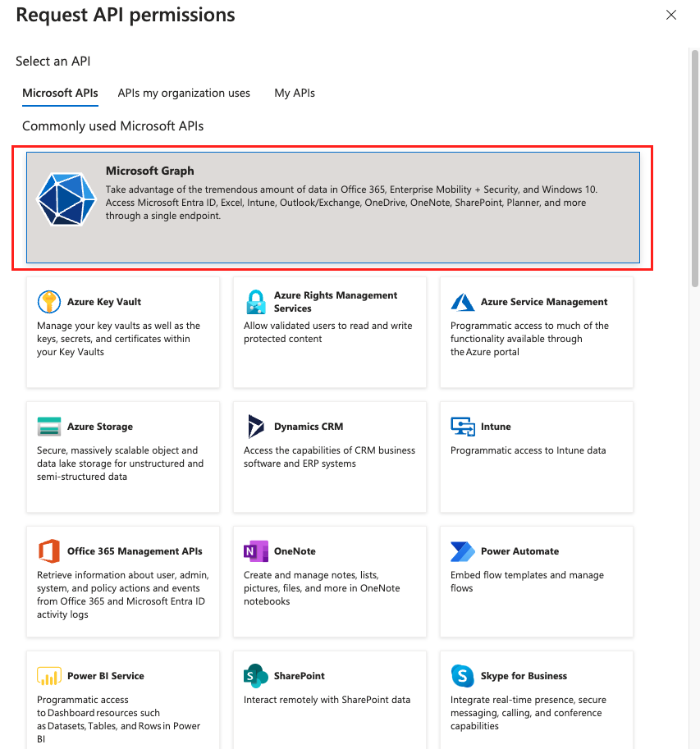Switch to the Microsoft APIs tab
Viewport: 700px width, 749px height.
[x=60, y=94]
